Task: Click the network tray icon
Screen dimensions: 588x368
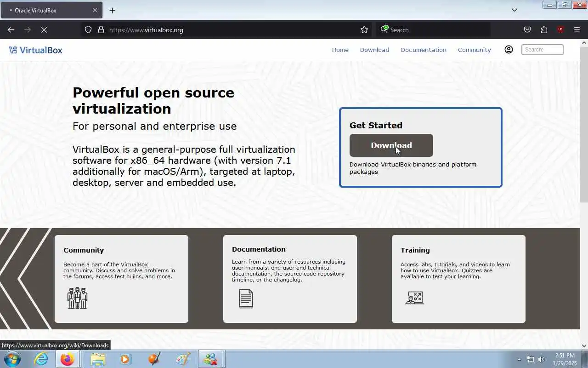Action: (531, 359)
